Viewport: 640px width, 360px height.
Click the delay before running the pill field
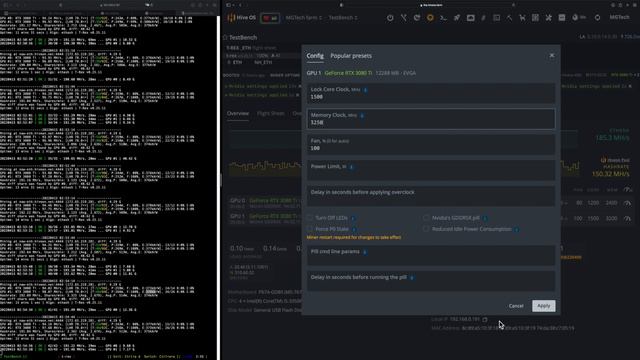[x=431, y=281]
